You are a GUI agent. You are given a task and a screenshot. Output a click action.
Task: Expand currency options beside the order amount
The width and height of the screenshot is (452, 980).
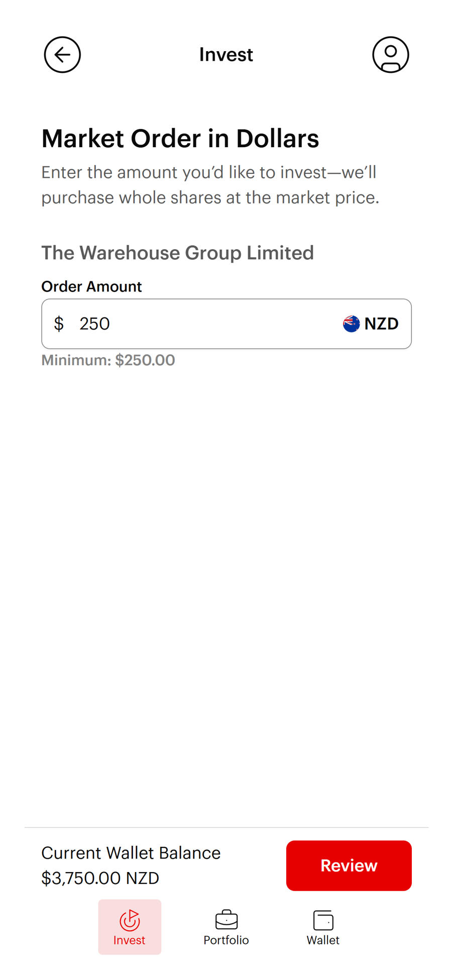tap(371, 323)
